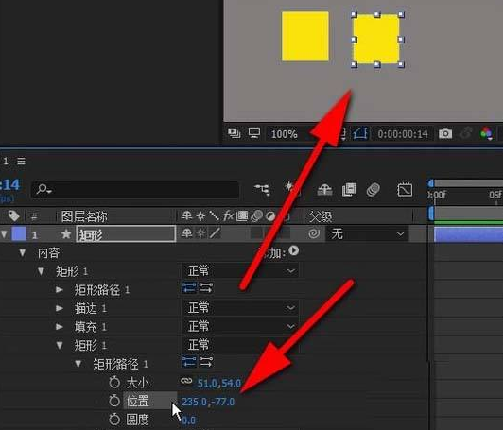The width and height of the screenshot is (504, 430).
Task: Expand the 描边 1 stroke properties
Action: (60, 308)
